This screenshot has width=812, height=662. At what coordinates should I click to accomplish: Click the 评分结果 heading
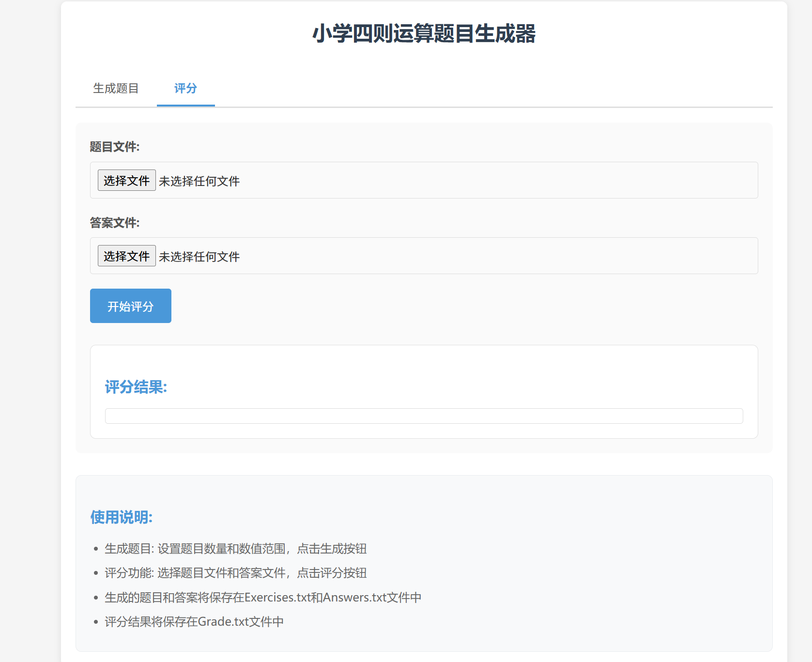[136, 387]
